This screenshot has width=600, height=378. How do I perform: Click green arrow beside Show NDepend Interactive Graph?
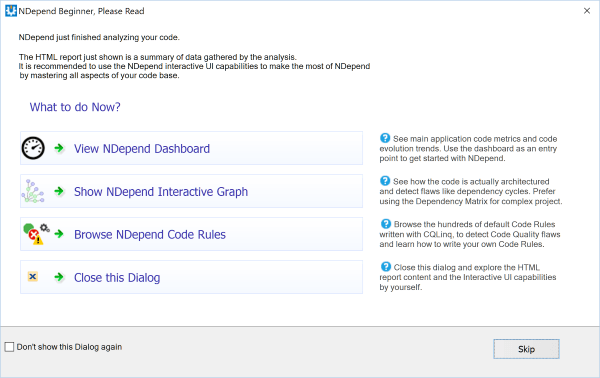coord(59,191)
